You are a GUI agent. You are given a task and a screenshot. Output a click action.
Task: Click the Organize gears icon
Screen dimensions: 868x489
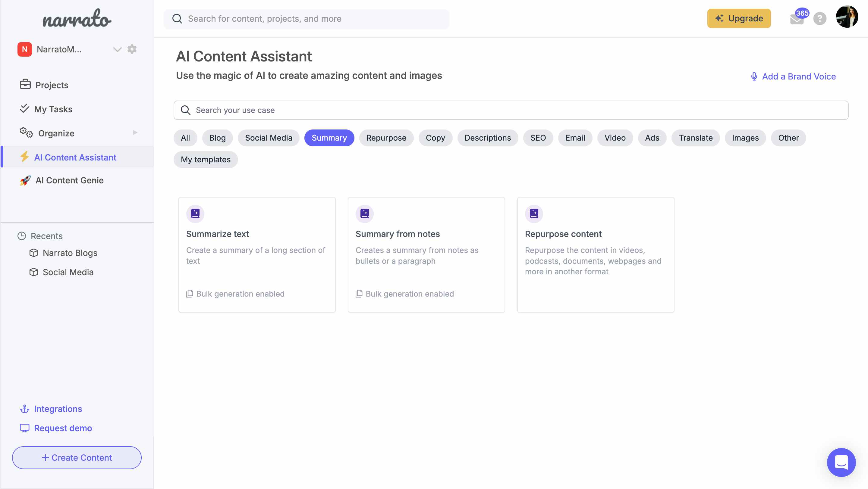tap(26, 132)
